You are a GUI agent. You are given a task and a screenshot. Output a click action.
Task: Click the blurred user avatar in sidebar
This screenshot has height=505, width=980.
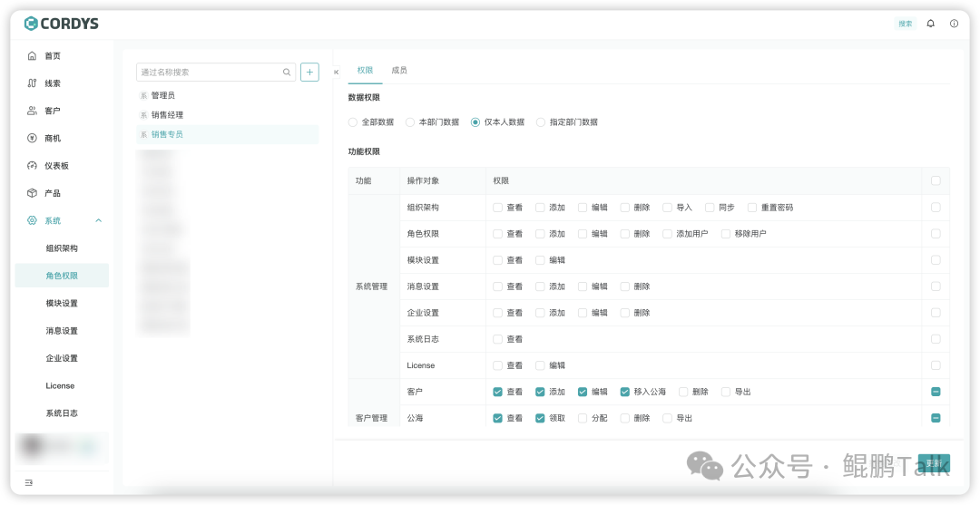click(31, 447)
